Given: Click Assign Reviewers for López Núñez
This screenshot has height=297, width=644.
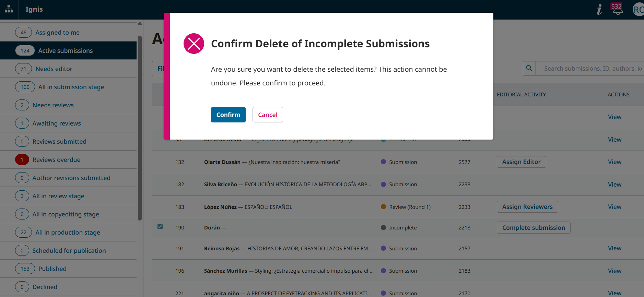Looking at the screenshot, I should [x=527, y=207].
